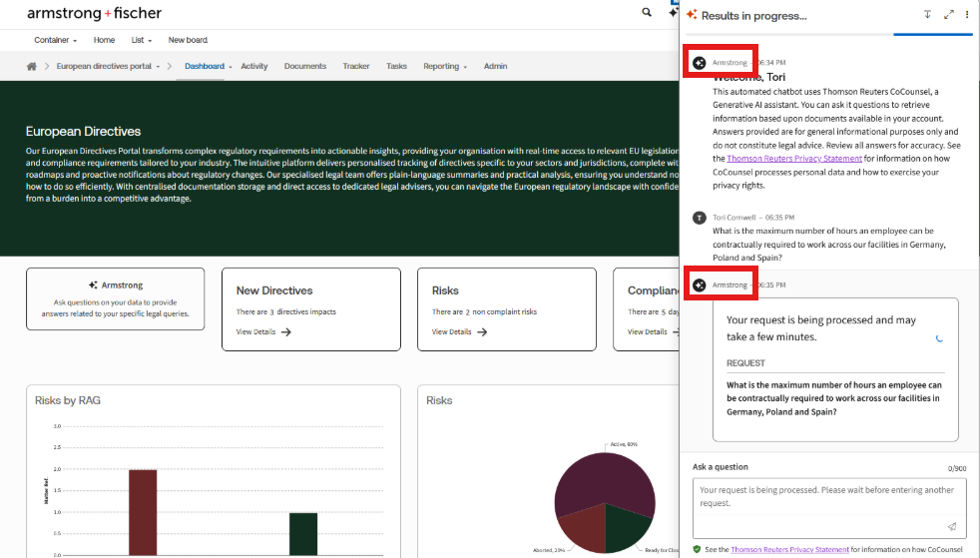Image resolution: width=980 pixels, height=558 pixels.
Task: Click the taller red bar in Risks by RAG chart
Action: pos(143,511)
